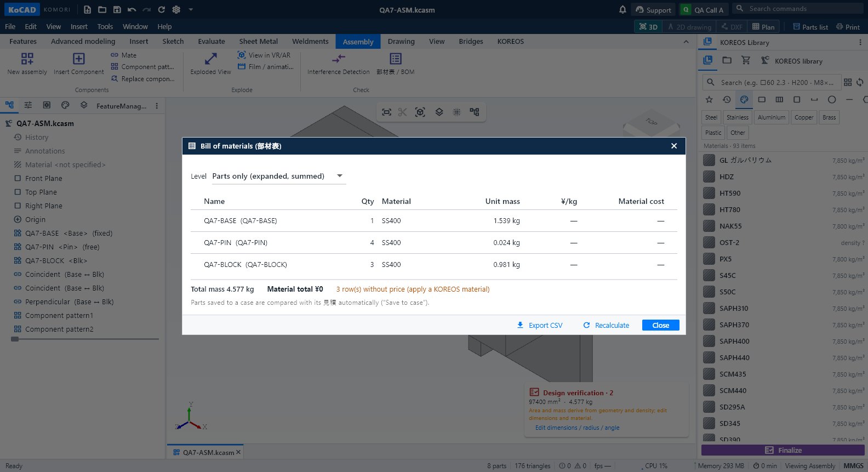The width and height of the screenshot is (868, 472).
Task: Click the Save file icon in title bar
Action: 117,9
